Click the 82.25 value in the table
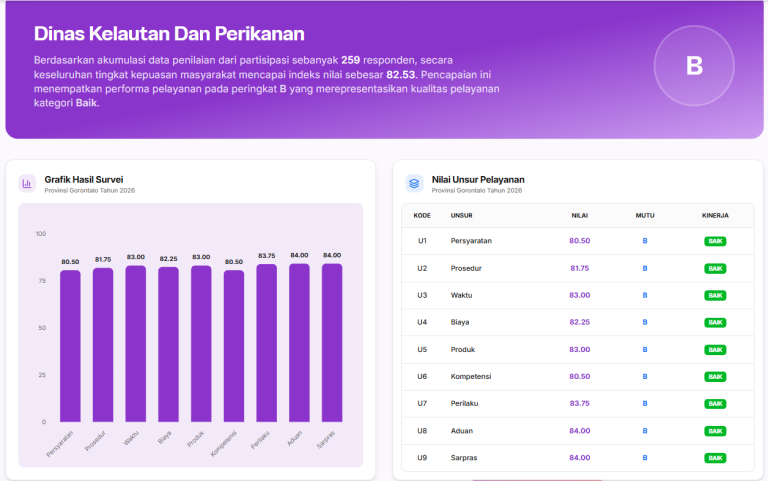This screenshot has height=481, width=768. 579,322
